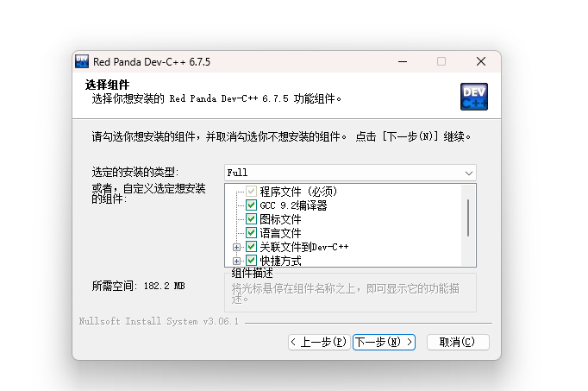Select the 关联文件到Dev-C++ label
This screenshot has height=391, width=588.
tap(304, 247)
